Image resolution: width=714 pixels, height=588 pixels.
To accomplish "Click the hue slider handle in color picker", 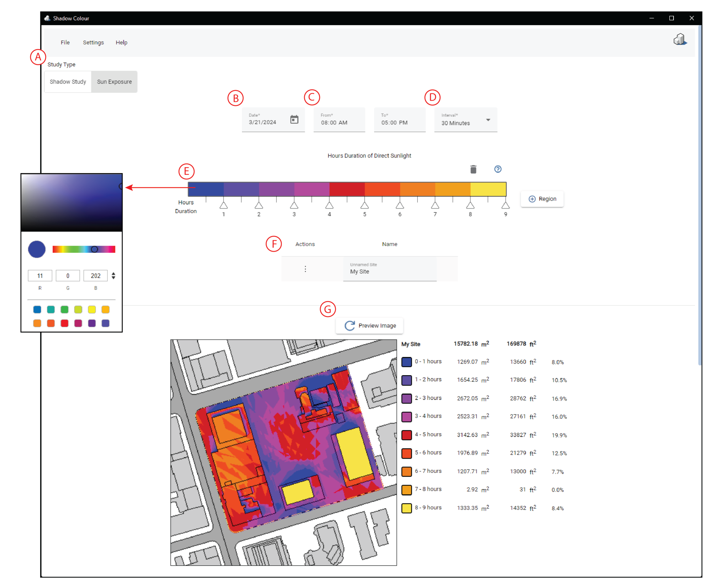I will click(94, 249).
